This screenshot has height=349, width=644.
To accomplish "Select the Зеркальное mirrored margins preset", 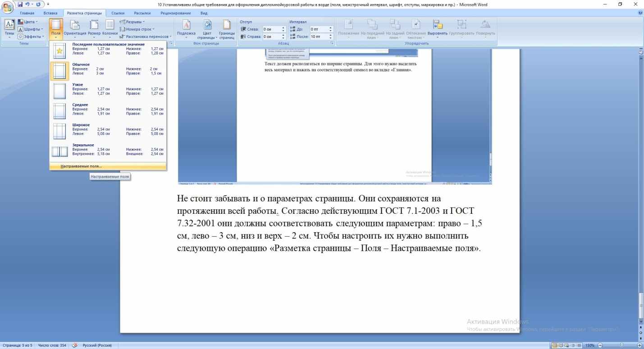I will [x=108, y=152].
